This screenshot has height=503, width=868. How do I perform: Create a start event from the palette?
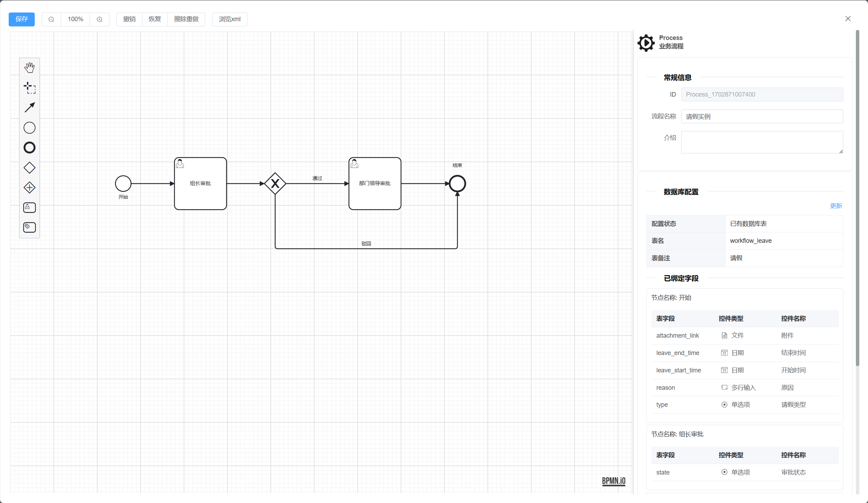point(30,128)
